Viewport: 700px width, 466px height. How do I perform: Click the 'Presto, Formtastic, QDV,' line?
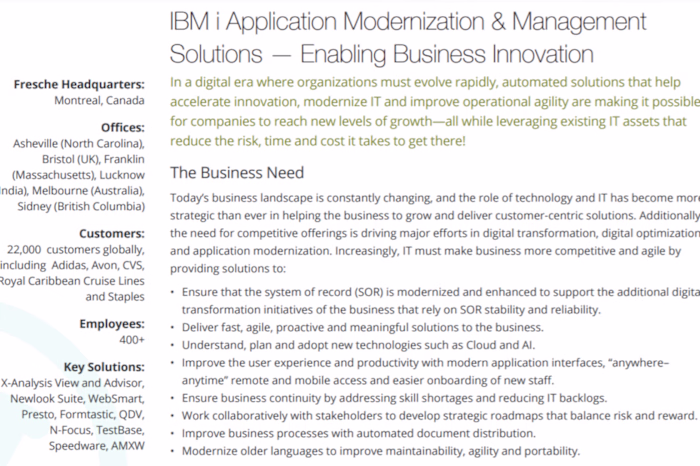83,414
